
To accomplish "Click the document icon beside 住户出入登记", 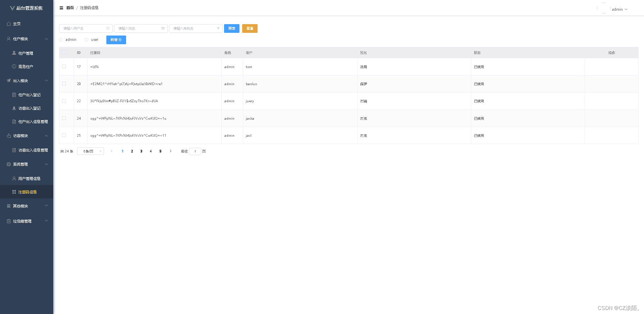I will point(14,95).
